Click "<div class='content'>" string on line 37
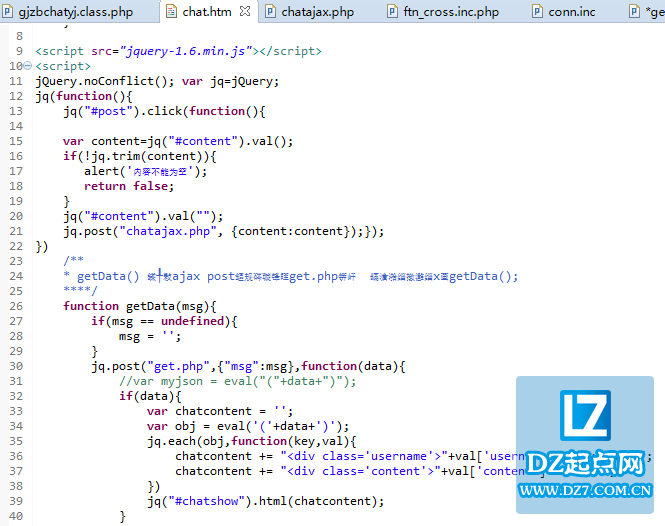 [x=360, y=471]
